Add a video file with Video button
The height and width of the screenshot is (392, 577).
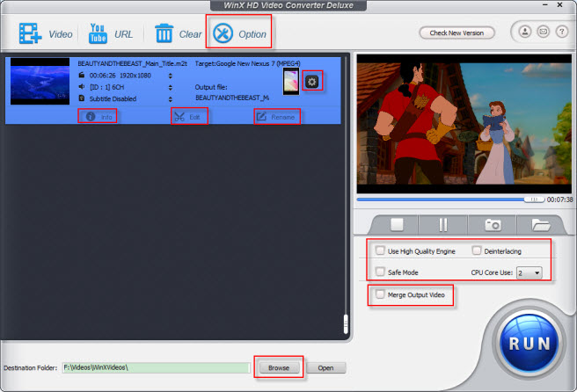point(46,33)
